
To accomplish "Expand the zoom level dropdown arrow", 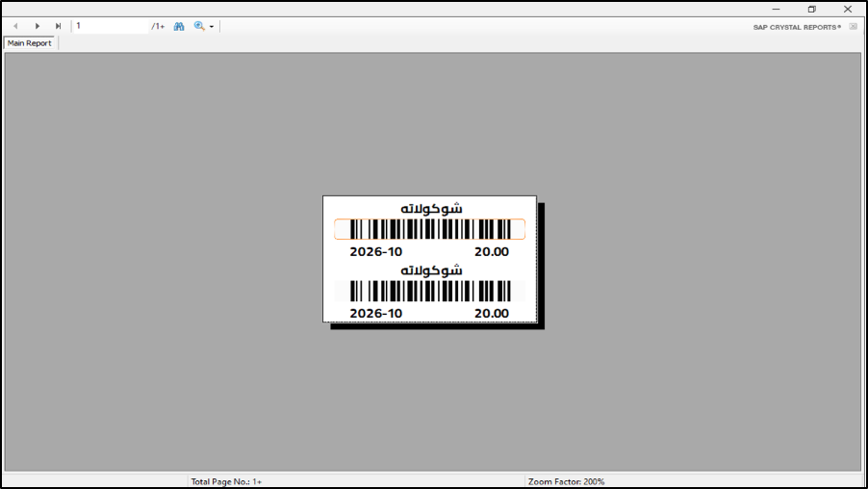I will point(212,27).
